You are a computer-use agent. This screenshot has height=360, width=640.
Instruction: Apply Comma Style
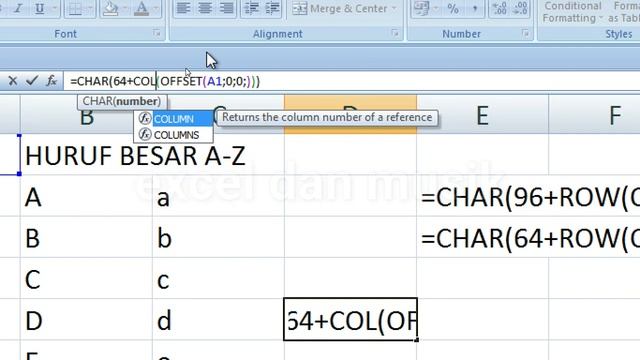pos(475,8)
